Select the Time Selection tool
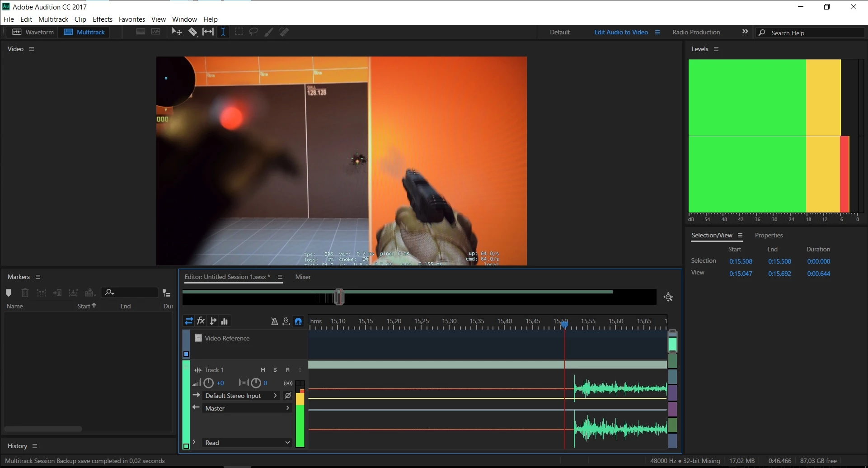 223,32
